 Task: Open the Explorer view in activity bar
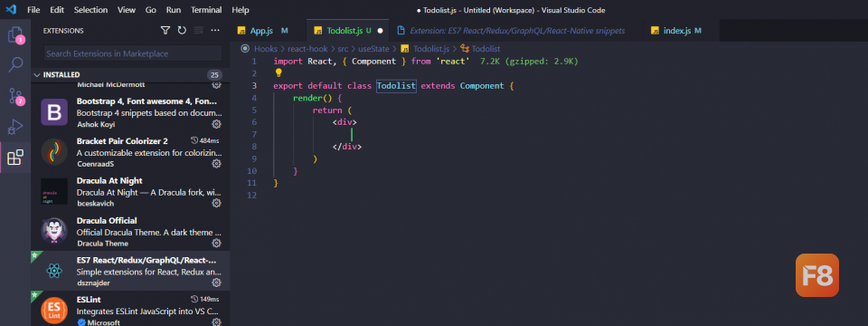point(15,35)
